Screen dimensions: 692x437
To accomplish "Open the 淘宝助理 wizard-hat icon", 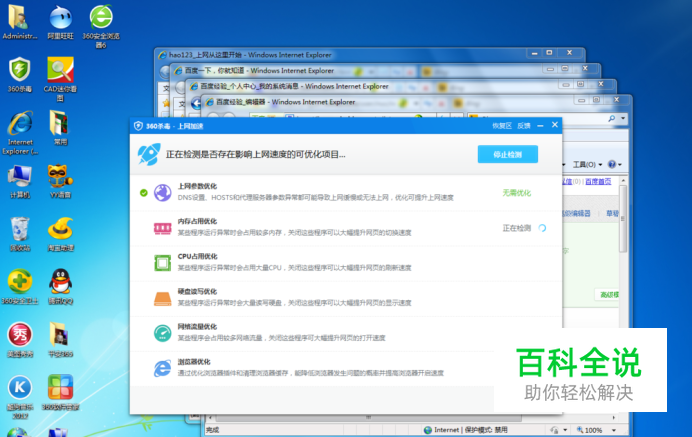I will pos(60,234).
